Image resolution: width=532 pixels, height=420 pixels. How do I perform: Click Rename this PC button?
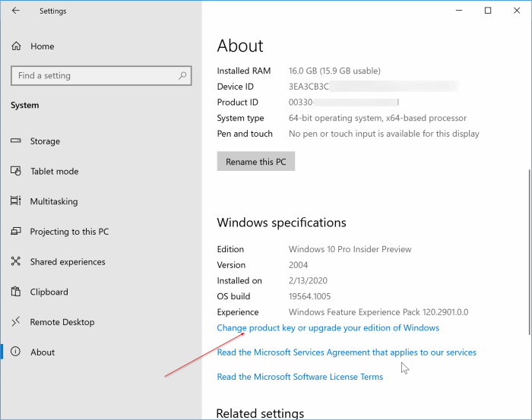pyautogui.click(x=256, y=161)
